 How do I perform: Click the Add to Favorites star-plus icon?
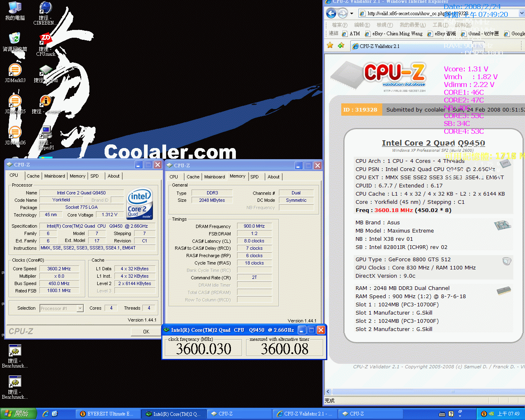click(x=341, y=46)
